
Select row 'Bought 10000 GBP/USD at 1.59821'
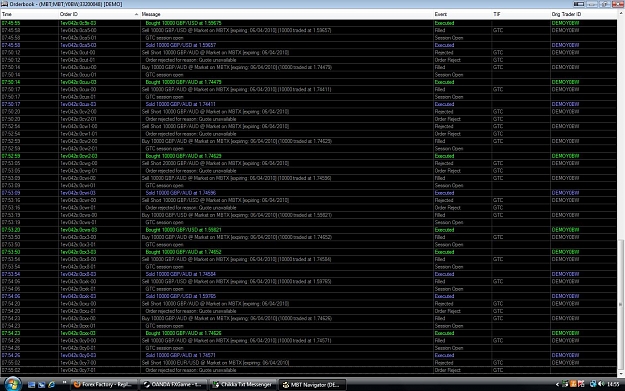[309, 230]
